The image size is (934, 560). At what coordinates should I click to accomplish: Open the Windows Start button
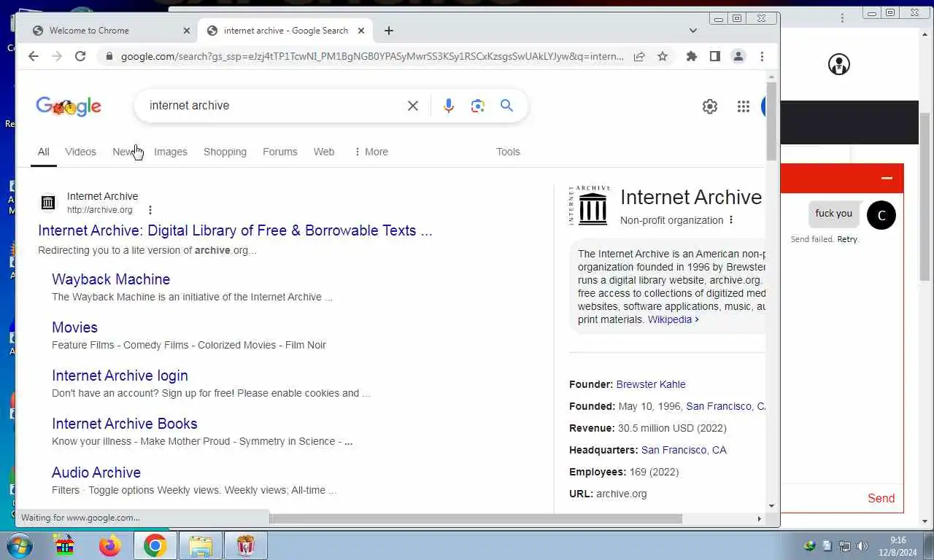[20, 545]
